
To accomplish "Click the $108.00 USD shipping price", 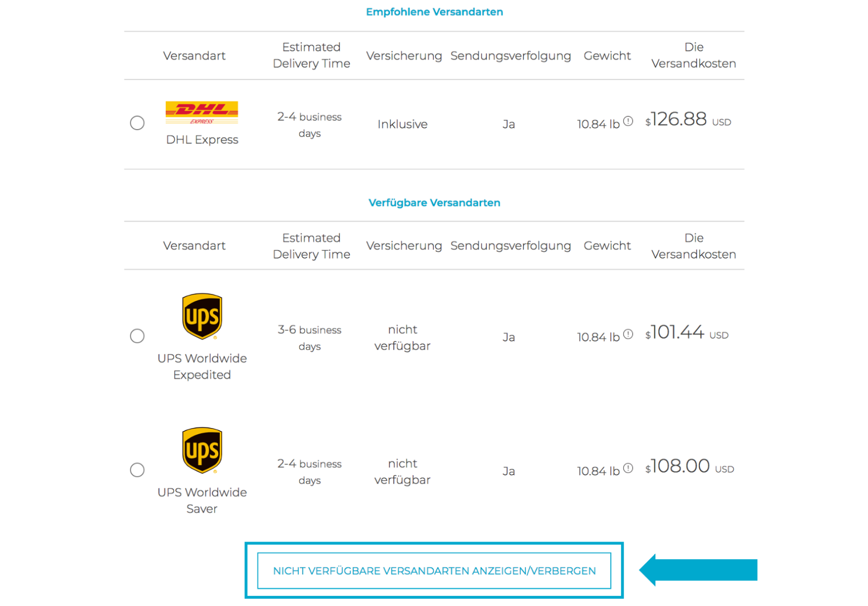I will point(690,466).
